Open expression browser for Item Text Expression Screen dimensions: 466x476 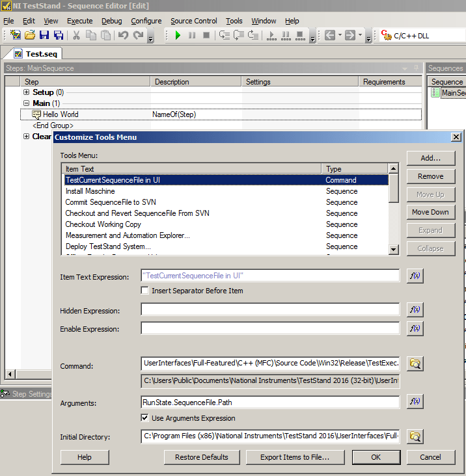point(415,276)
